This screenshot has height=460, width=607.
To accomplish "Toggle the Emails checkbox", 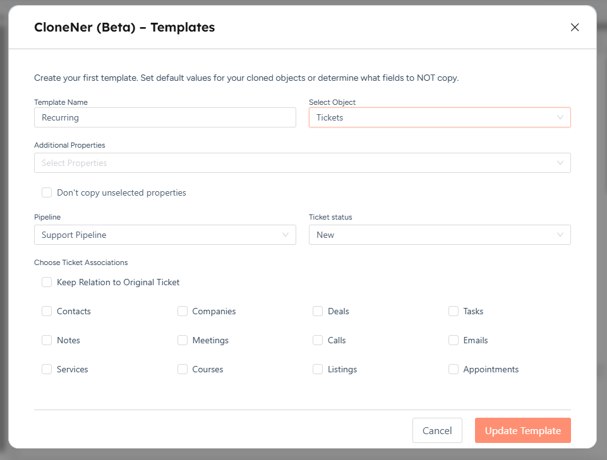I will tap(453, 340).
